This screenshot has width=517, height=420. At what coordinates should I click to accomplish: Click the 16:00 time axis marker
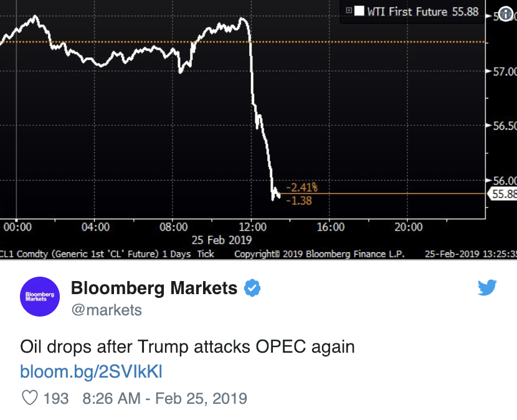coord(330,227)
